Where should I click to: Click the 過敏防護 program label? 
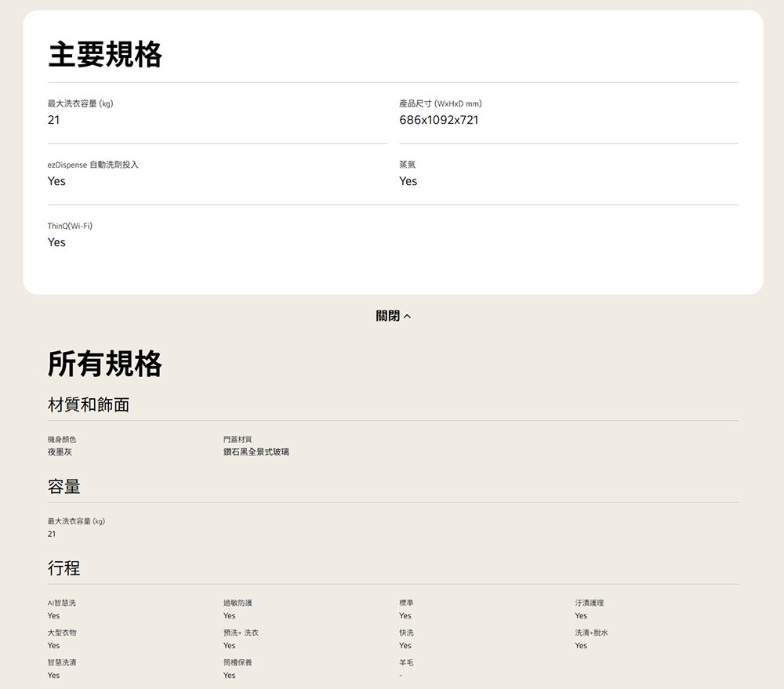point(238,603)
